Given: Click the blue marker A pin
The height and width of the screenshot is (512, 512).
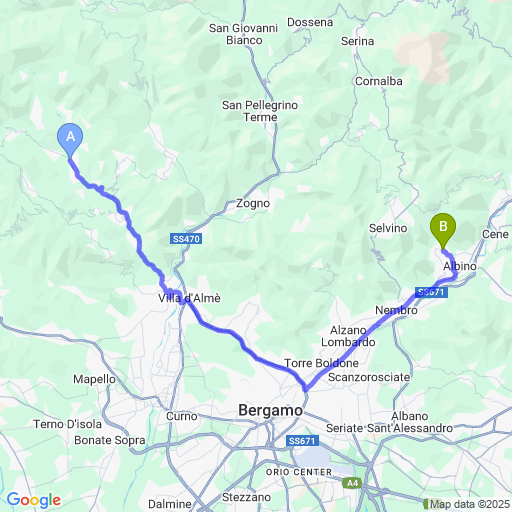Looking at the screenshot, I should coord(70,140).
